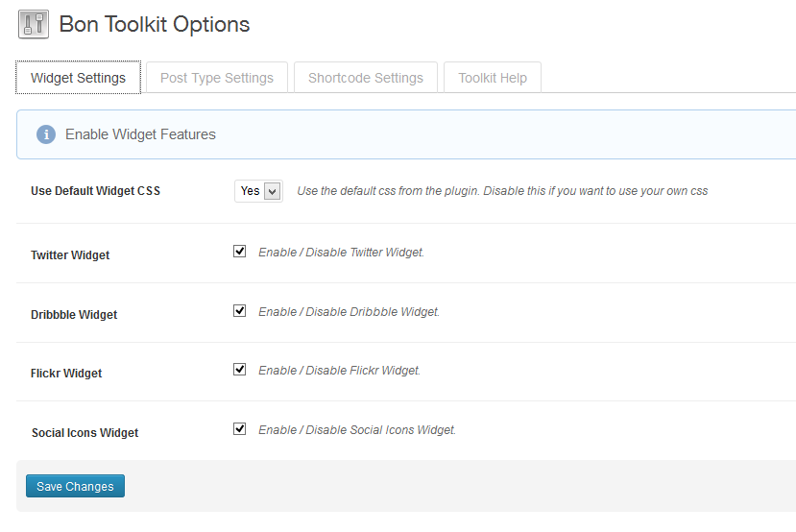Click the Use Default Widget CSS label
This screenshot has height=532, width=796.
point(95,191)
